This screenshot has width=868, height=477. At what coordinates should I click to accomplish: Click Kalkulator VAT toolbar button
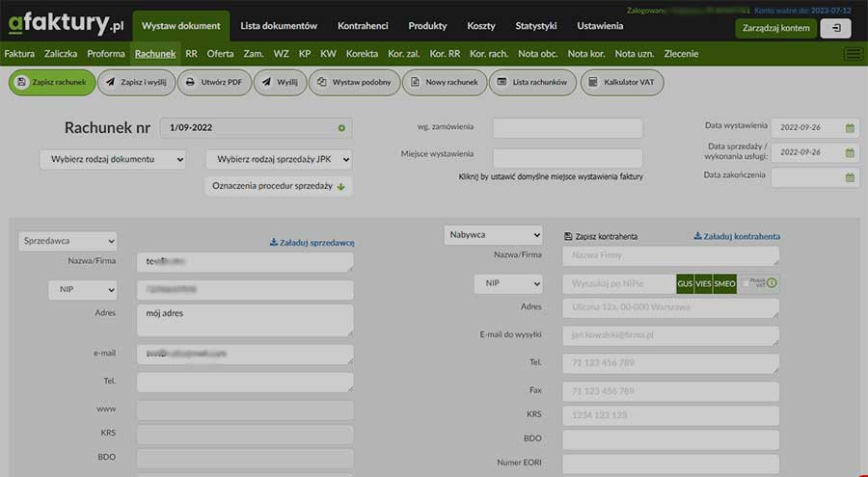coord(622,83)
